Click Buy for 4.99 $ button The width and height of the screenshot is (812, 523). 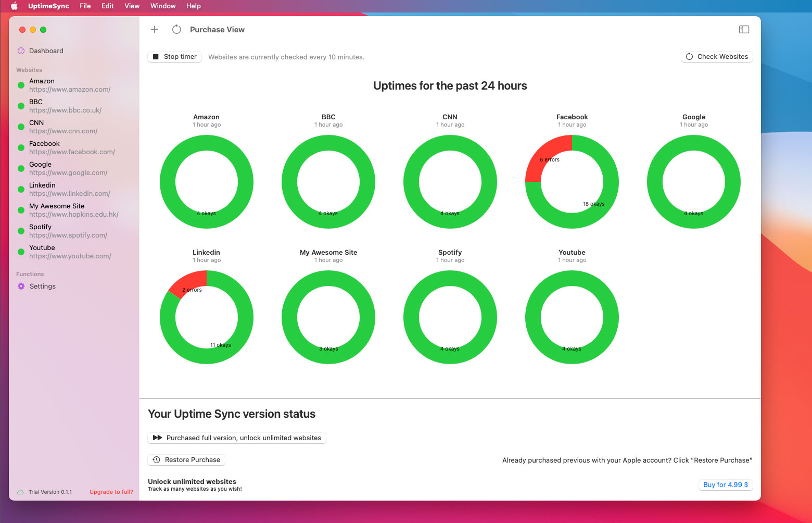point(725,485)
